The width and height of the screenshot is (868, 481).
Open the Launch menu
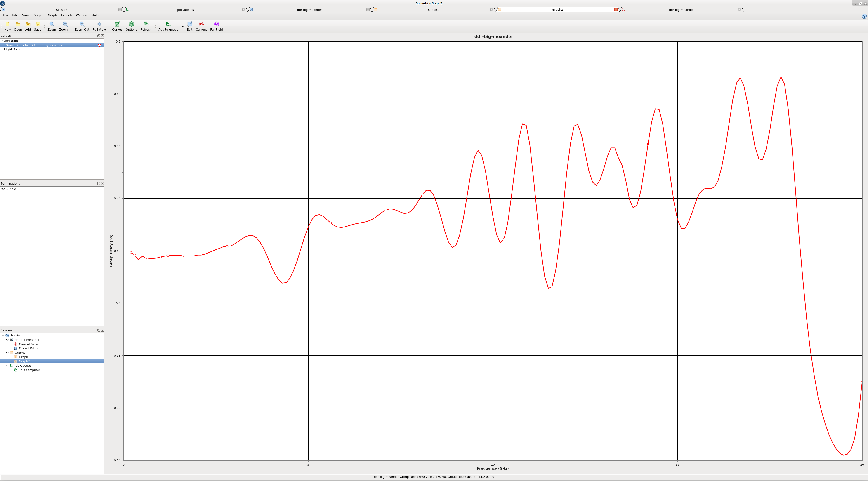tap(66, 16)
